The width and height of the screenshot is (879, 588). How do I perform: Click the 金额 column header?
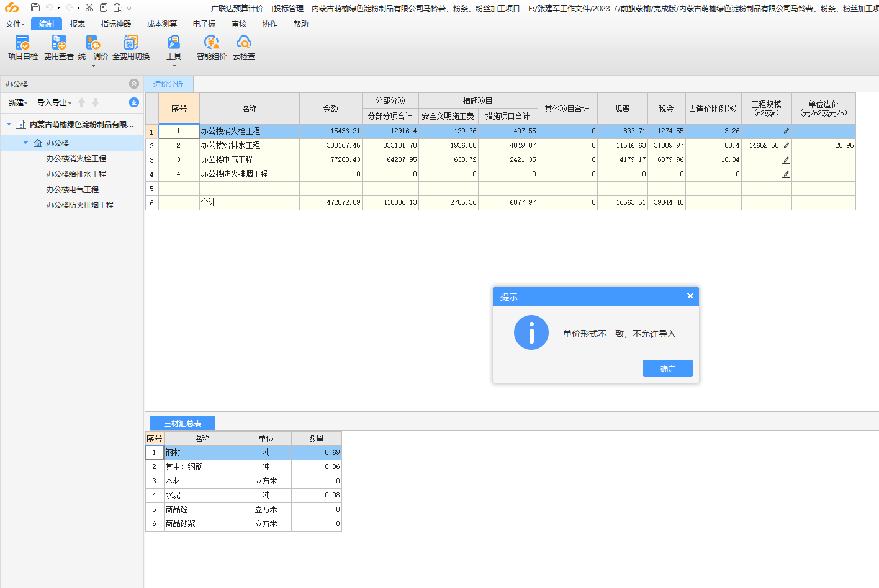[331, 109]
